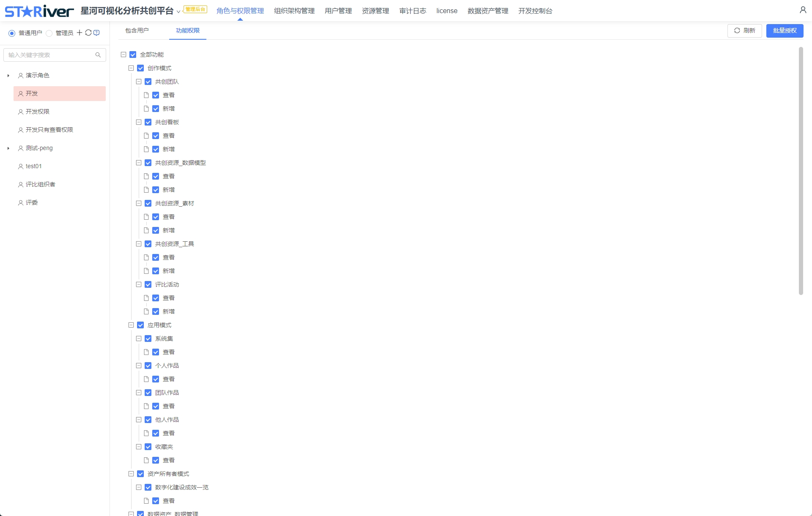The image size is (812, 516).
Task: Click the person icon next to 评委 role
Action: click(x=20, y=203)
